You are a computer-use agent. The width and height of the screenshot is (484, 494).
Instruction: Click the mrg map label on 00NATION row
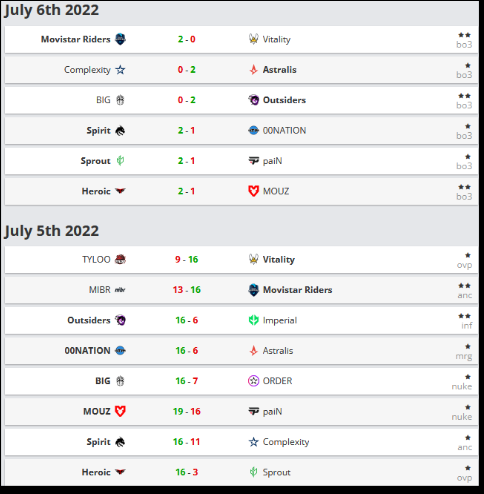point(464,356)
